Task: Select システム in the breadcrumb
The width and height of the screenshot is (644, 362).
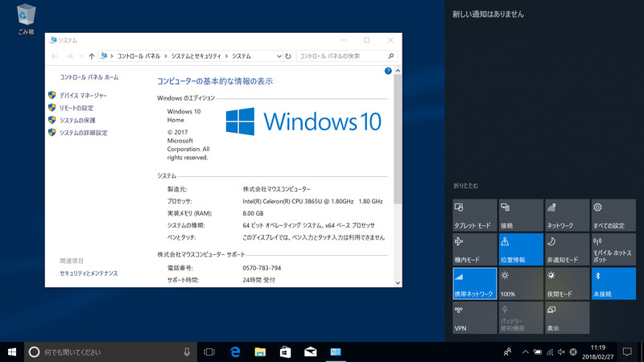Action: [241, 56]
